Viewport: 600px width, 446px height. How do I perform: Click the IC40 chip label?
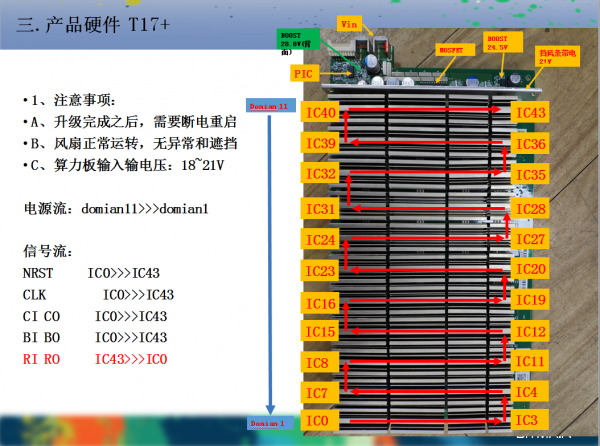pos(322,113)
